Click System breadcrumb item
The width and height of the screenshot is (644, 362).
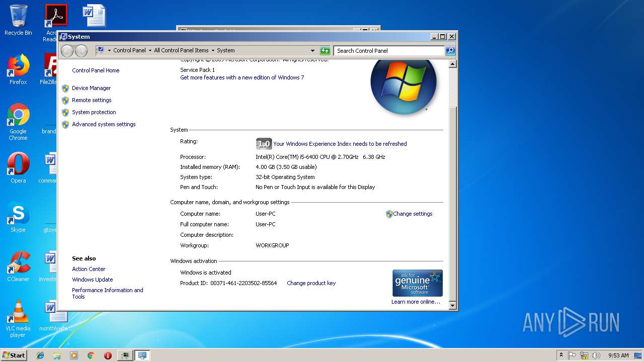[x=226, y=50]
